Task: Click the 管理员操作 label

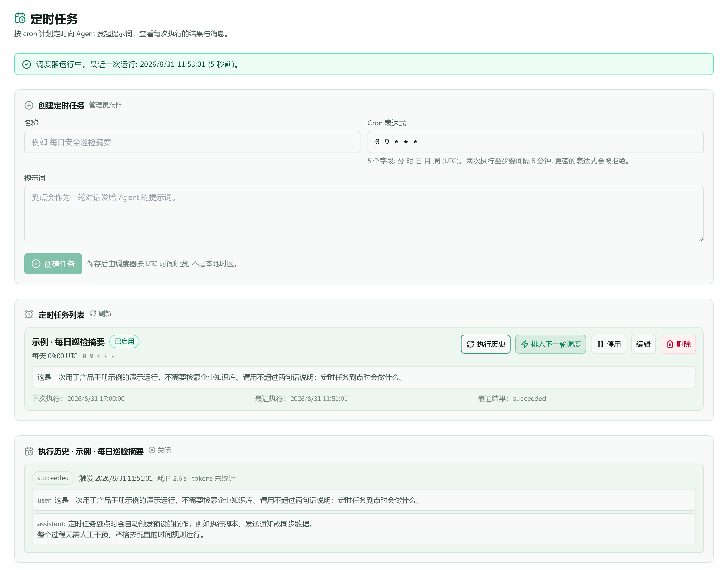Action: [x=105, y=105]
